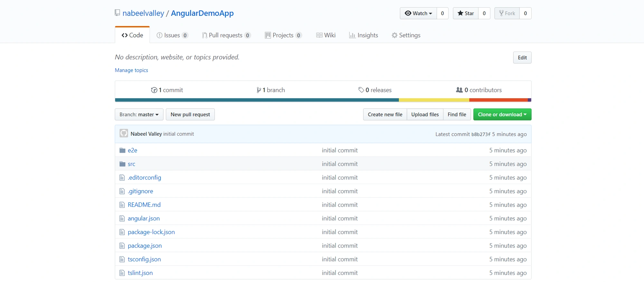Click the git branch icon beside 1 branch

[259, 90]
